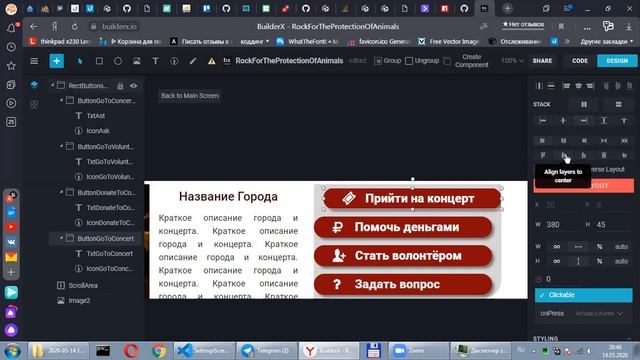
Task: Open browser downloads icon
Action: pos(629,27)
